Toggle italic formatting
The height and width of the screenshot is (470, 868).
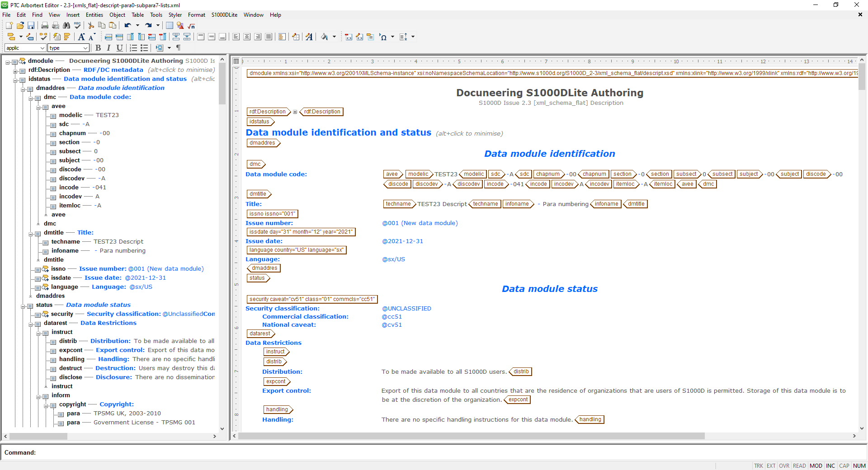[x=108, y=48]
